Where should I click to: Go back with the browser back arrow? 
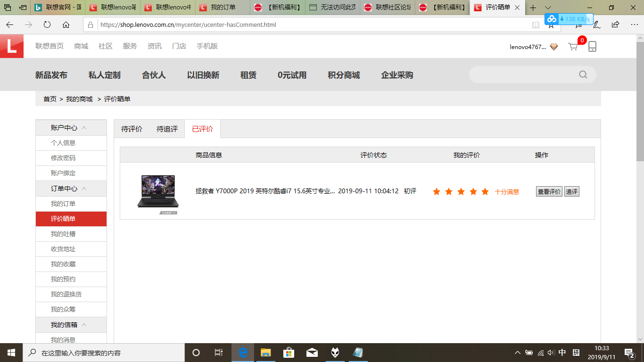point(10,25)
